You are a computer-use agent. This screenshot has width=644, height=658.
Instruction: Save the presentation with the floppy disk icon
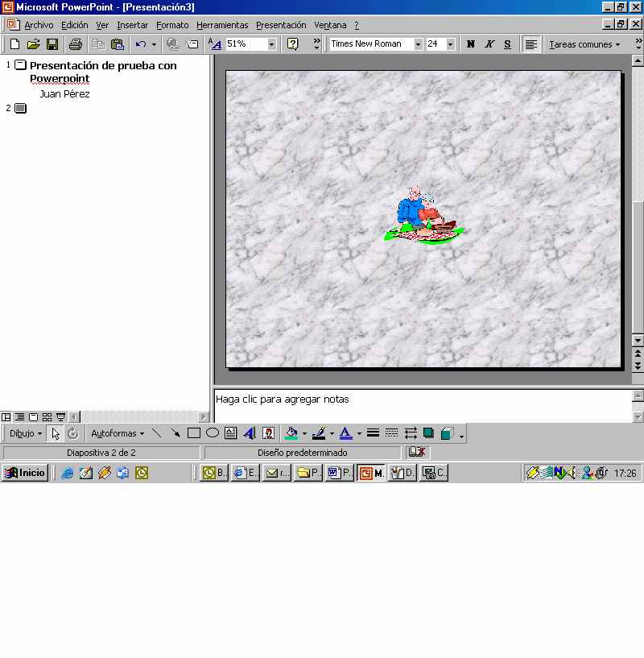coord(52,44)
